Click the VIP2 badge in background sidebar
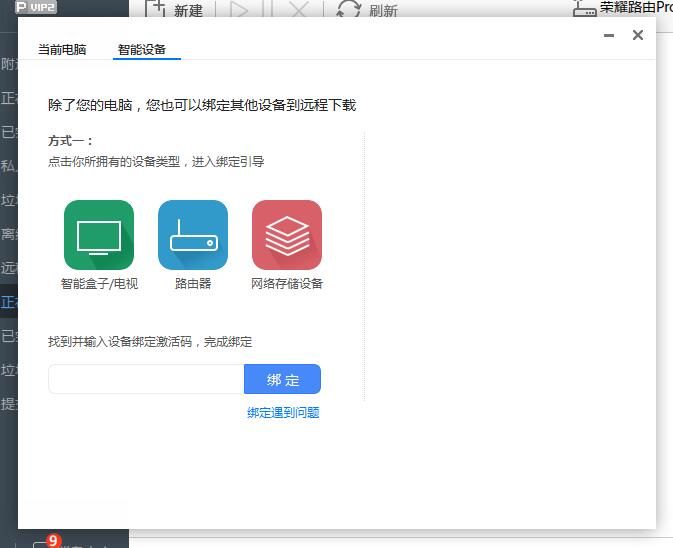Image resolution: width=673 pixels, height=548 pixels. (36, 7)
